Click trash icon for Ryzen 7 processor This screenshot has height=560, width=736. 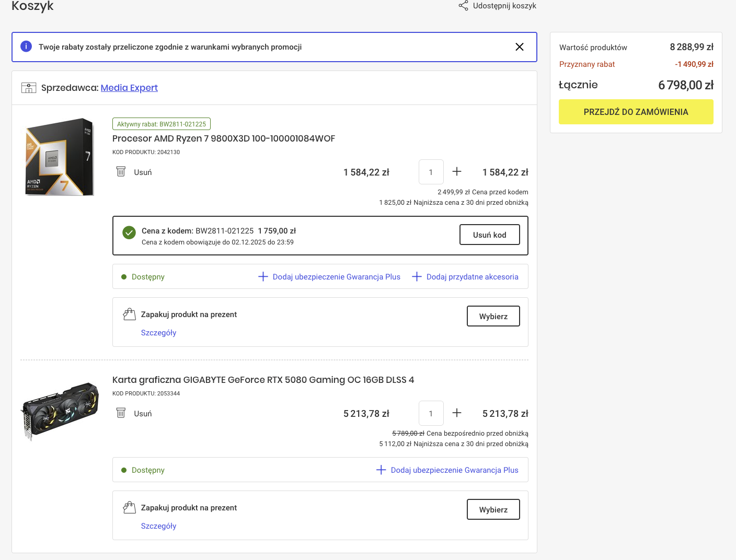(x=121, y=172)
